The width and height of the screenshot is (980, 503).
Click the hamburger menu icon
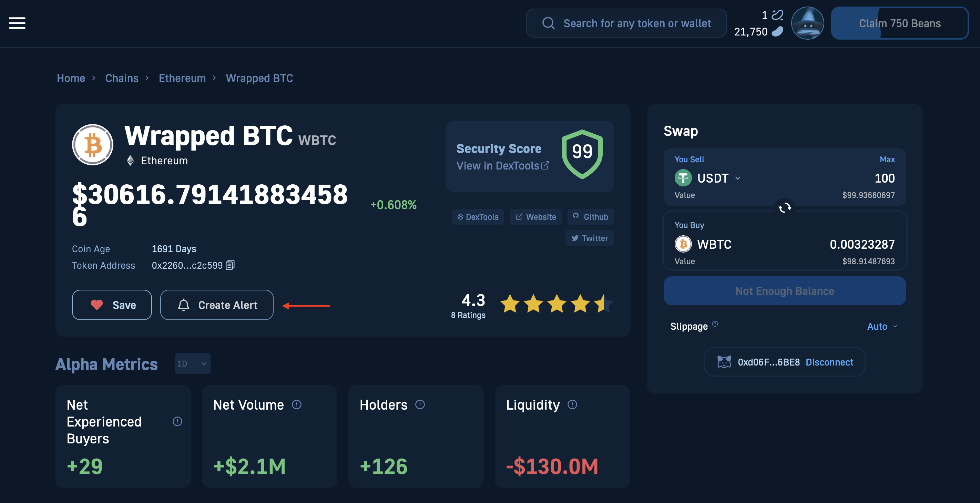tap(17, 23)
